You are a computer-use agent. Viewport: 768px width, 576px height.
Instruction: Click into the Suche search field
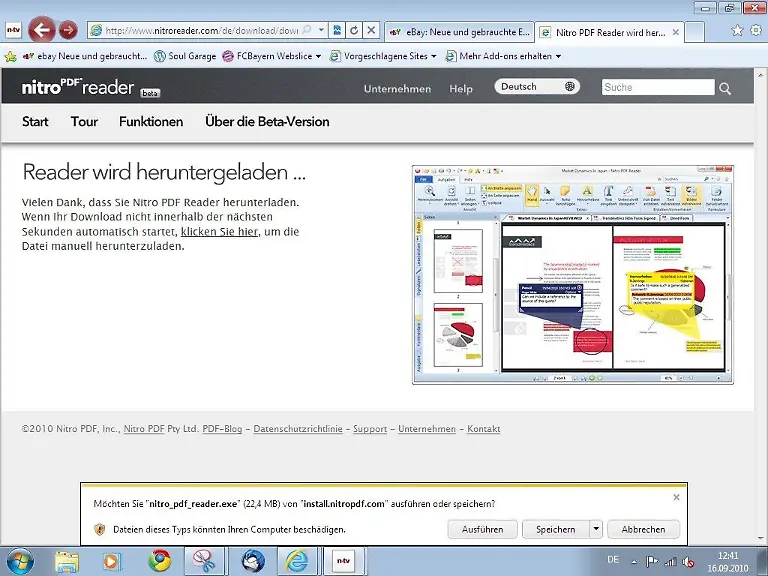coord(657,88)
